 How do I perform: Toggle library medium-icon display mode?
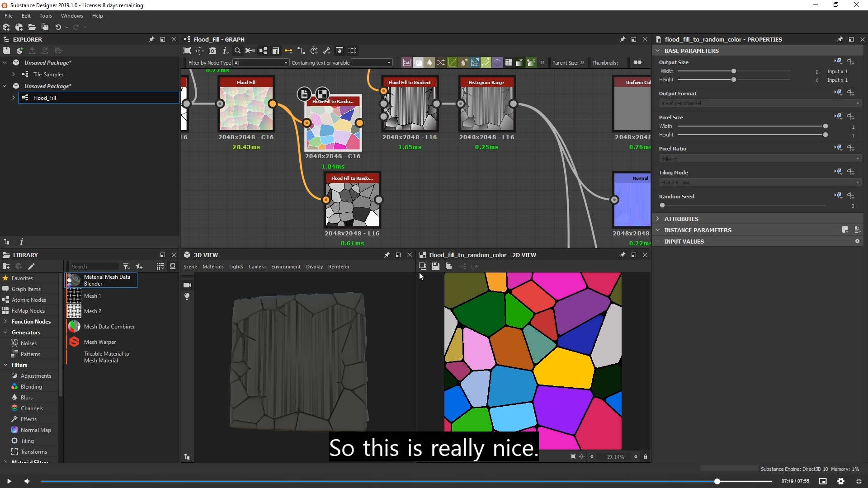160,266
